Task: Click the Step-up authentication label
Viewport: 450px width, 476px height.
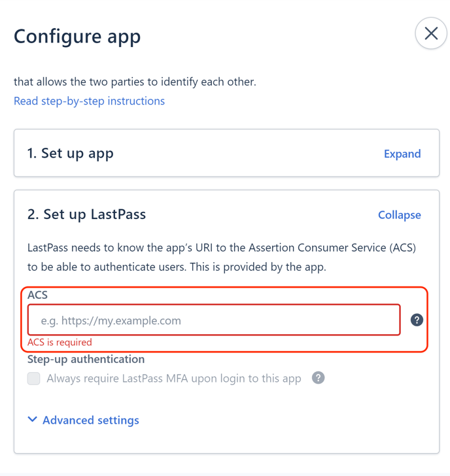Action: (x=86, y=359)
